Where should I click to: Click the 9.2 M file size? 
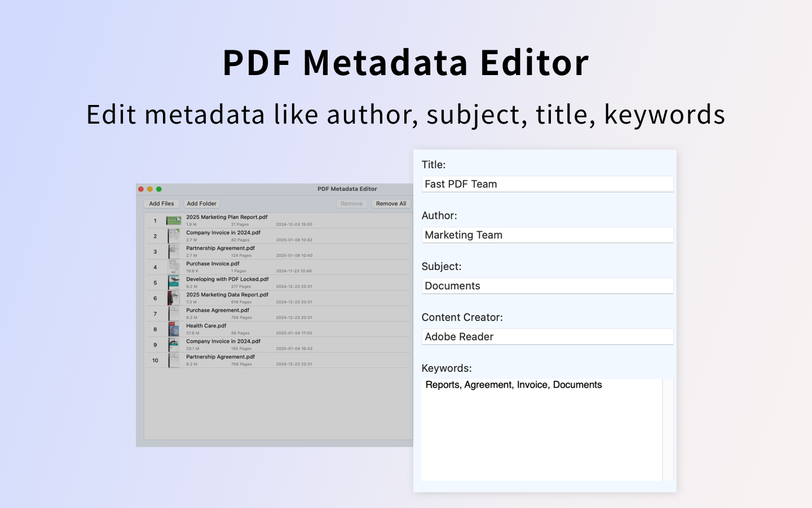(192, 287)
